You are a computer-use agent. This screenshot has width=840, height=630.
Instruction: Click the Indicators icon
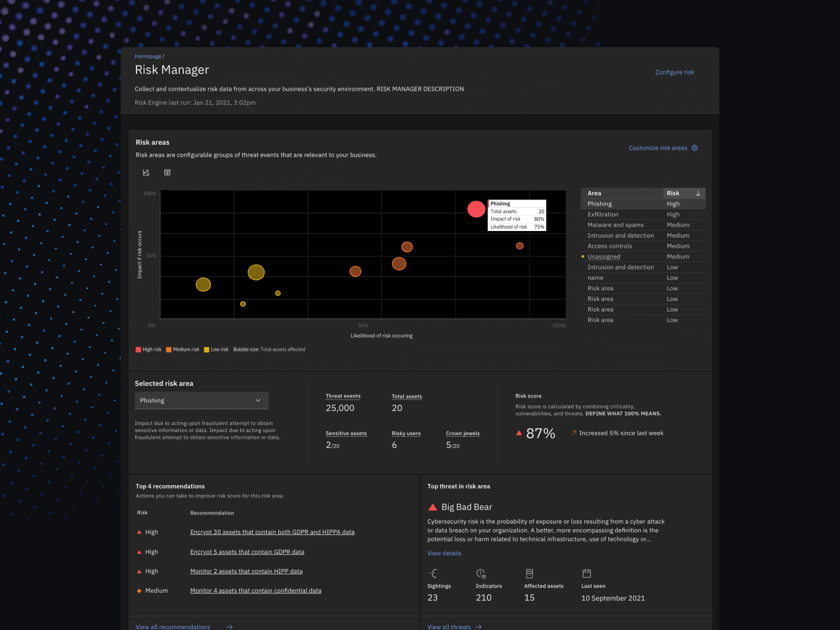tap(481, 573)
